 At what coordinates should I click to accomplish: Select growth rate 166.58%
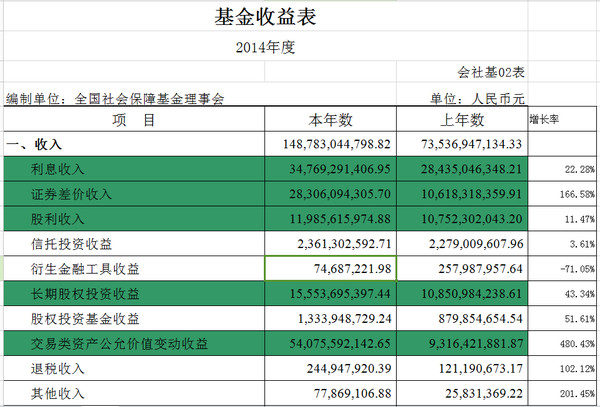click(562, 194)
